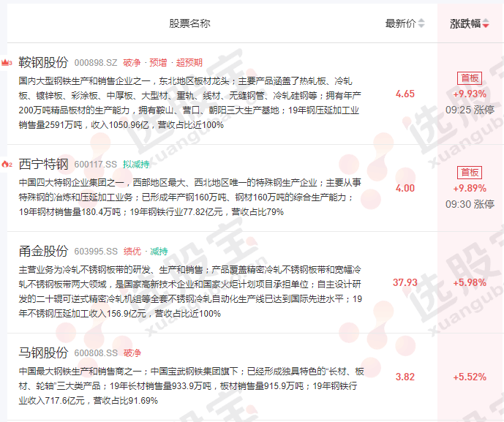This screenshot has width=504, height=422.
Task: Select stock code 600808.SS
Action: click(96, 353)
